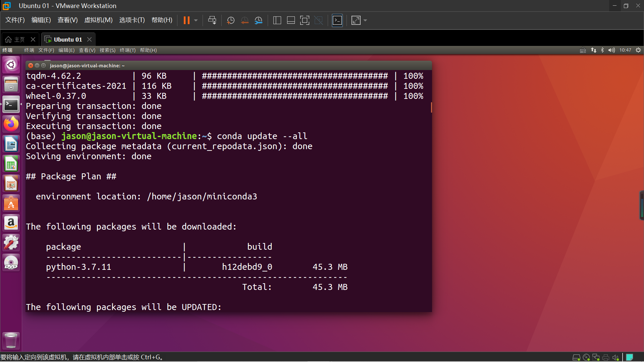Image resolution: width=644 pixels, height=362 pixels.
Task: Toggle the thumbnail bar view
Action: pyautogui.click(x=291, y=20)
